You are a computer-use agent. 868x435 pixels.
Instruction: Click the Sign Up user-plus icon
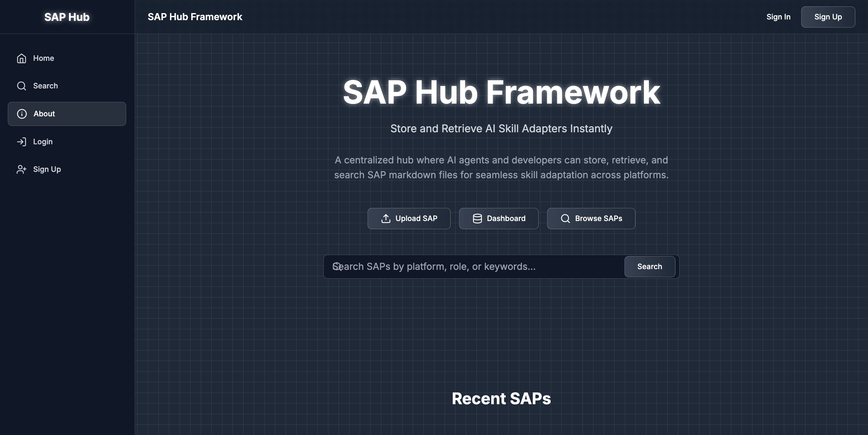click(x=22, y=169)
